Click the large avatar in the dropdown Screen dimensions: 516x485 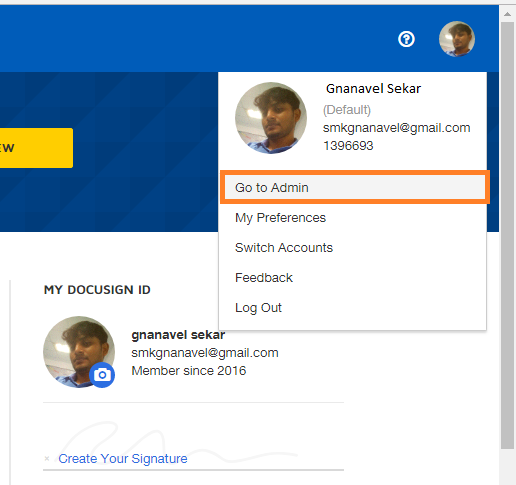point(271,118)
